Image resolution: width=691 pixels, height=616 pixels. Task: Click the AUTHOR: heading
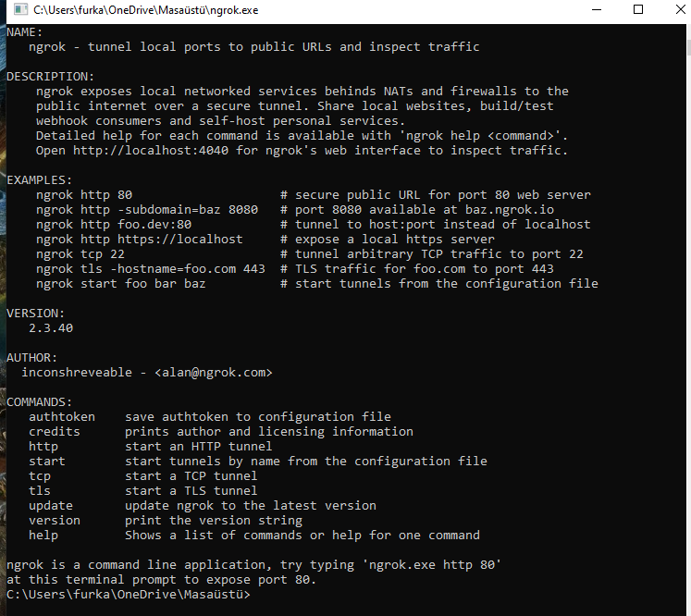pyautogui.click(x=32, y=358)
